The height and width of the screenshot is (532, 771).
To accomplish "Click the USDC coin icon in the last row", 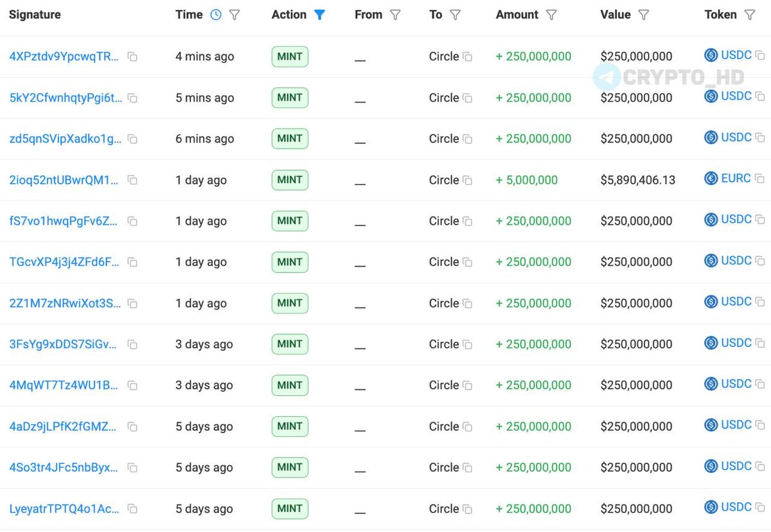I will 711,507.
